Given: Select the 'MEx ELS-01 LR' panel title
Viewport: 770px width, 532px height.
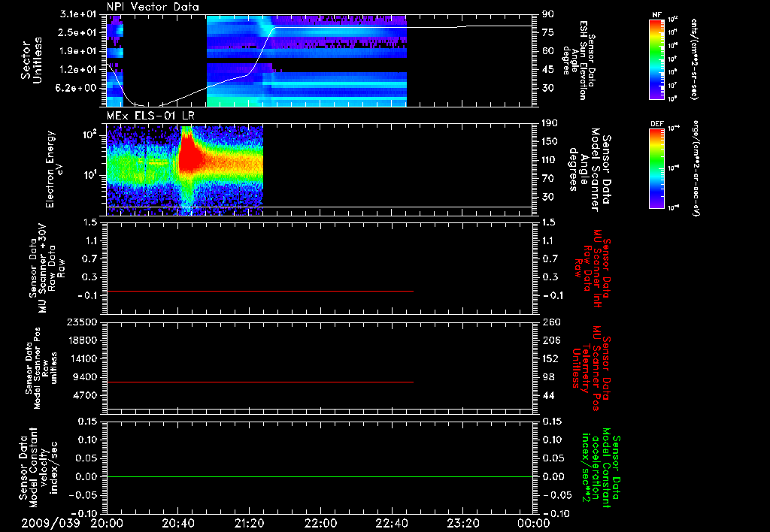Looking at the screenshot, I should [x=150, y=116].
